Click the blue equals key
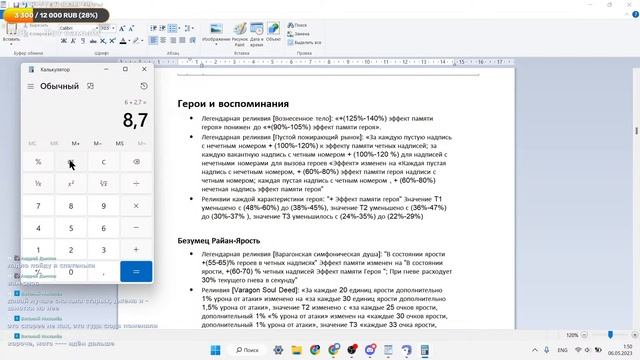The width and height of the screenshot is (640, 360). 136,271
